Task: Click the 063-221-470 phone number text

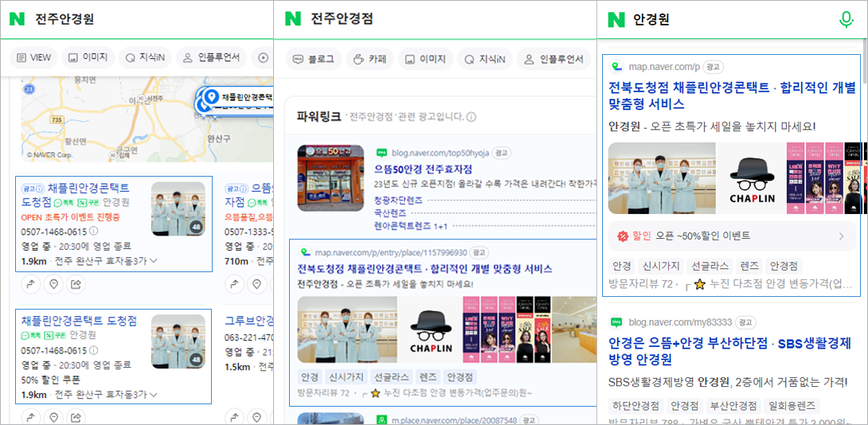Action: pyautogui.click(x=249, y=337)
